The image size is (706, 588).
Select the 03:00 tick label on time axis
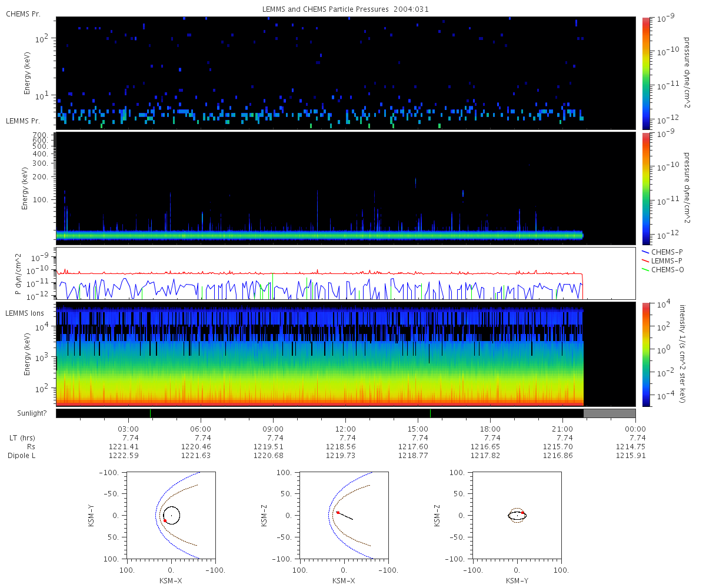(128, 429)
